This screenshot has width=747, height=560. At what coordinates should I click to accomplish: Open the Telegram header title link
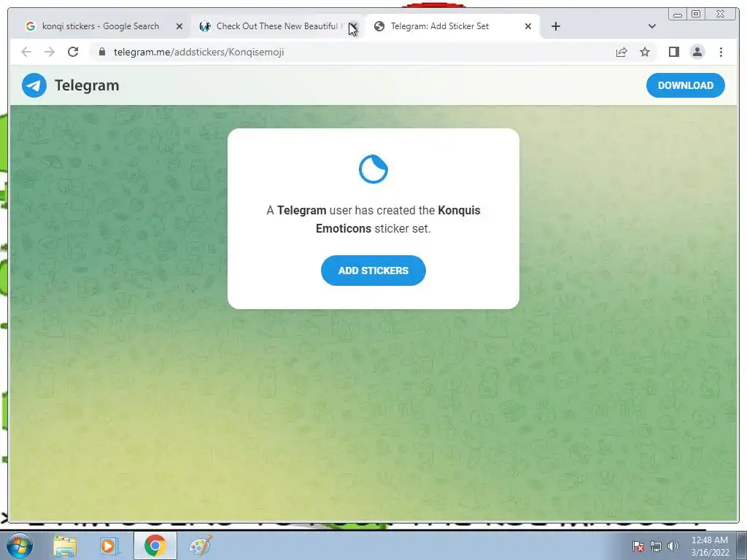[87, 85]
